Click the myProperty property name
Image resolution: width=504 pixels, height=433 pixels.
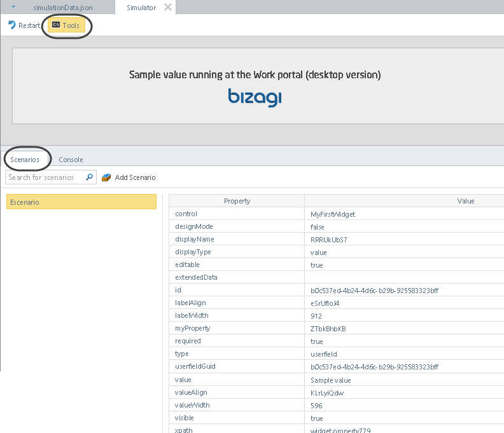coord(193,328)
